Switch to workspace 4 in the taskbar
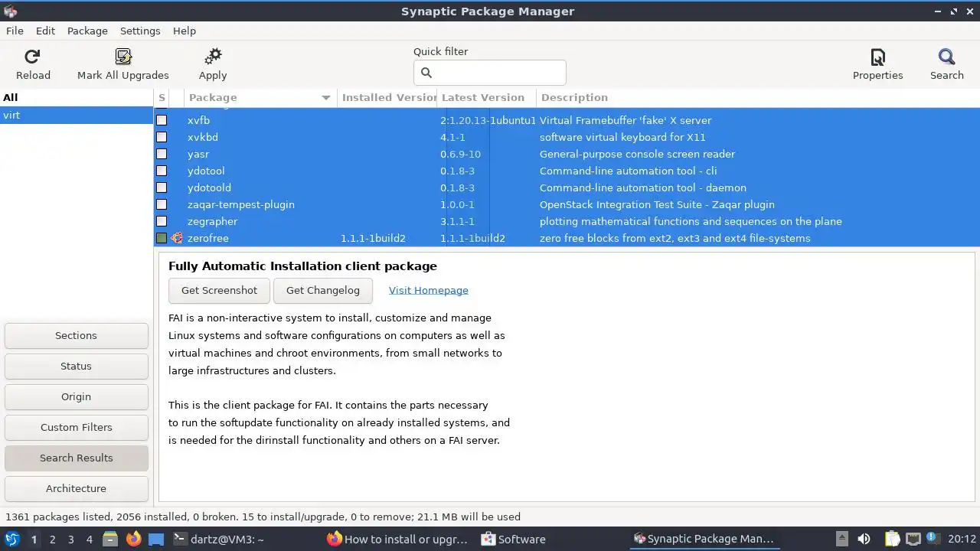980x551 pixels. pos(89,539)
